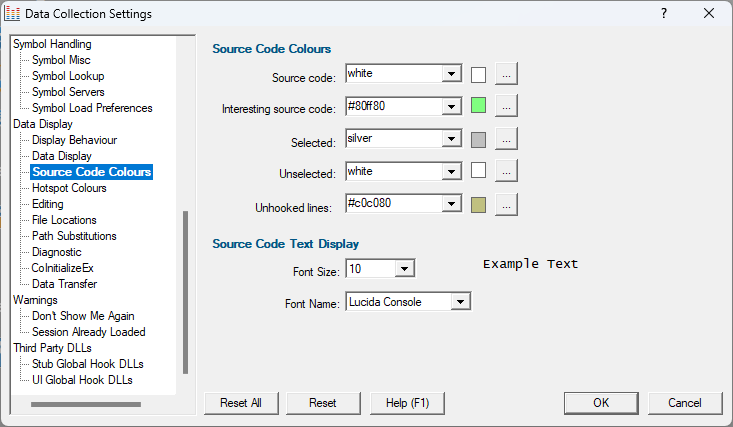
Task: Dismiss dialog with Cancel button
Action: pyautogui.click(x=685, y=403)
